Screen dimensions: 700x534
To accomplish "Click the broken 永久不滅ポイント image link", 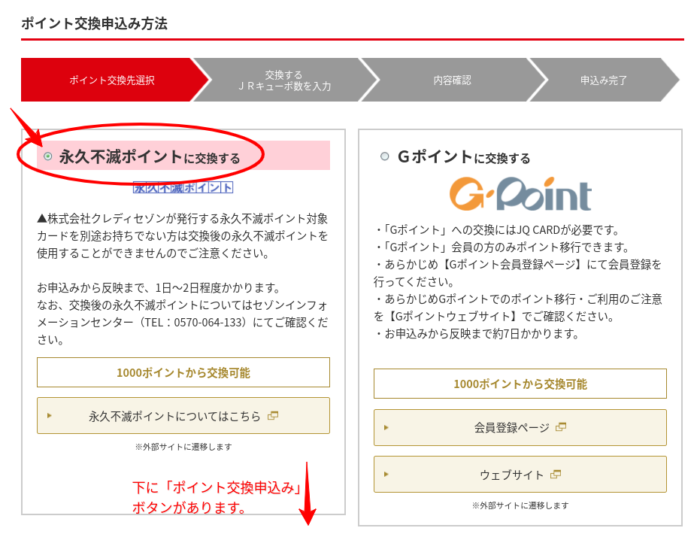I will pyautogui.click(x=183, y=188).
